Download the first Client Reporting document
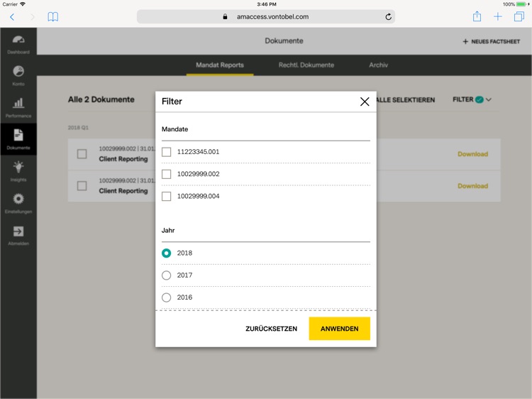Image resolution: width=532 pixels, height=399 pixels. [472, 154]
